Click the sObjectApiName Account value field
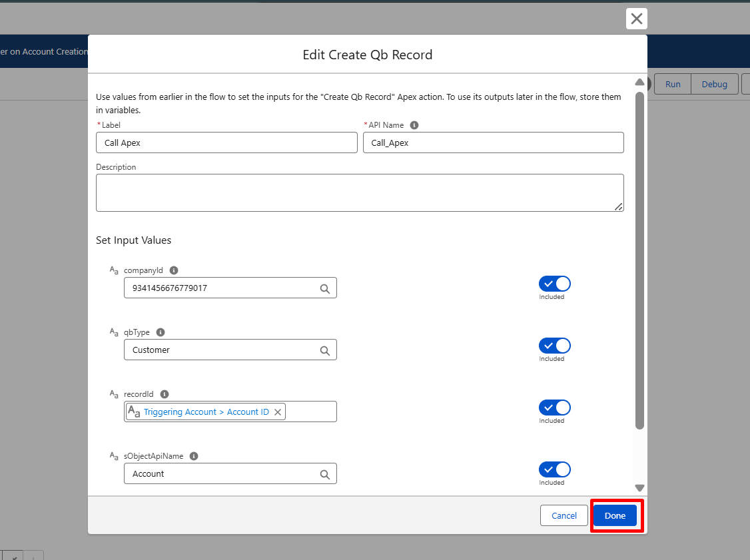Image resolution: width=750 pixels, height=560 pixels. (230, 473)
